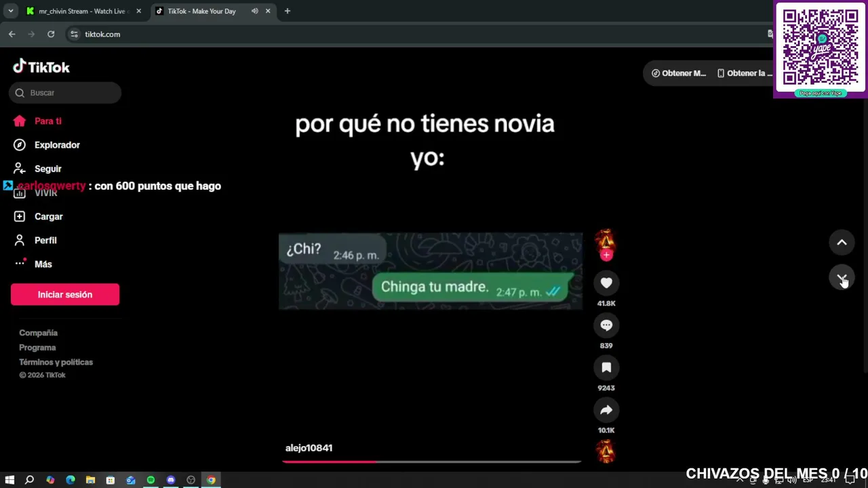868x488 pixels.
Task: Open Chrome from the taskbar
Action: [x=211, y=480]
